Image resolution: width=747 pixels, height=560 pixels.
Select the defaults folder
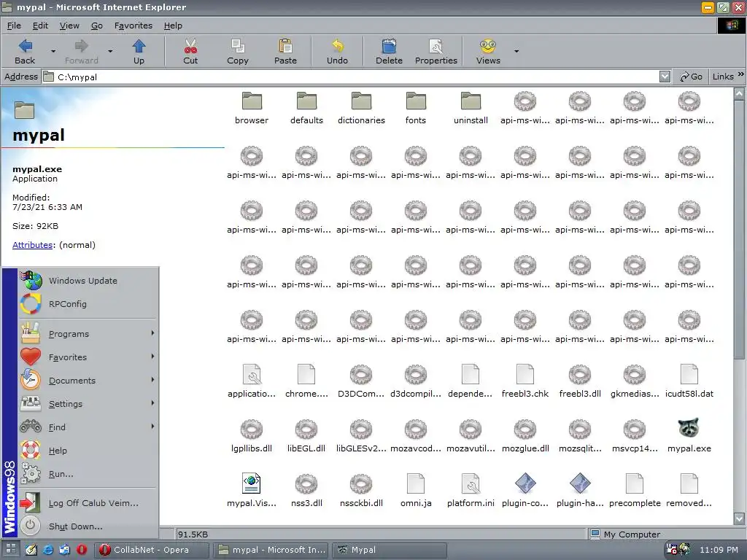(x=306, y=108)
